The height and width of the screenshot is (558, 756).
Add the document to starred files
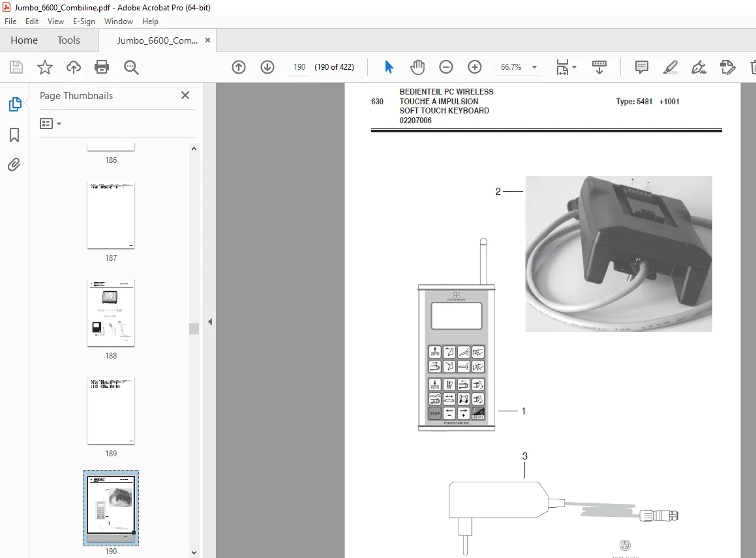[x=45, y=67]
